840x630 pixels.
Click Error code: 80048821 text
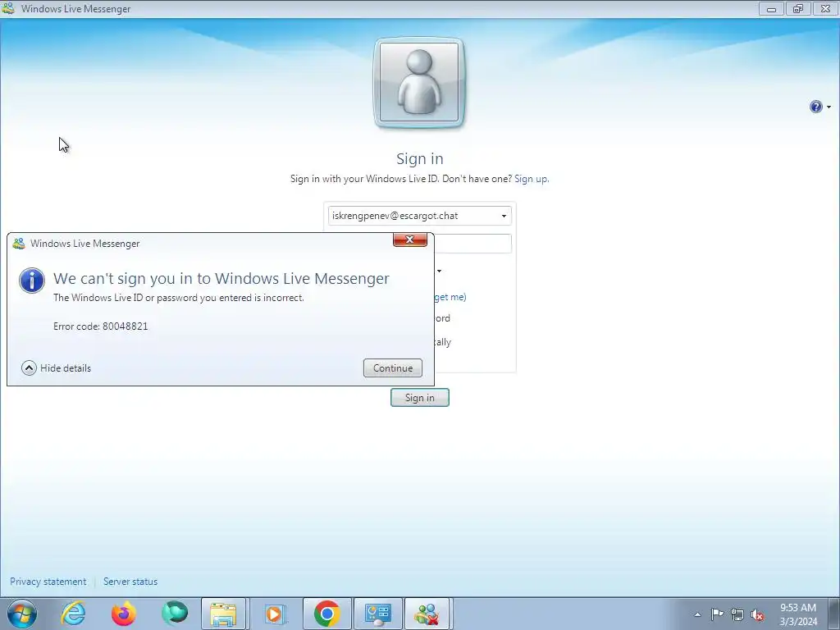pyautogui.click(x=101, y=326)
